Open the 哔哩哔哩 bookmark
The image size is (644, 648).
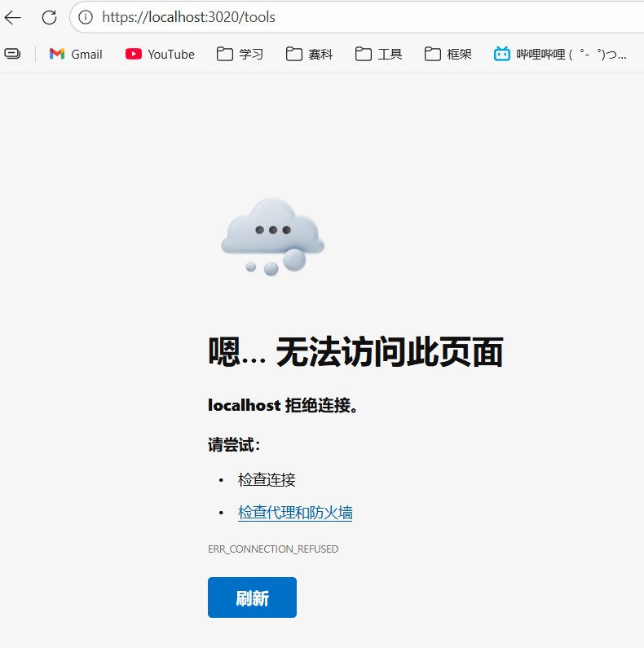(x=560, y=54)
